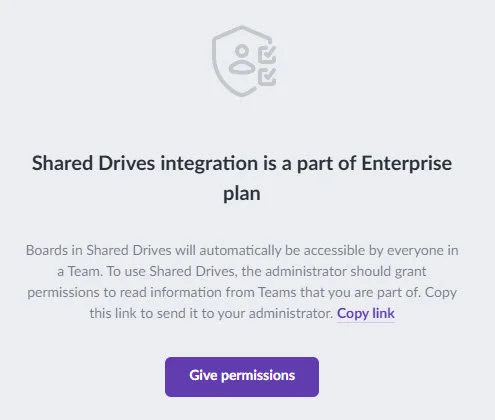The height and width of the screenshot is (420, 495).
Task: Click the word Enterprise in the heading
Action: (407, 163)
